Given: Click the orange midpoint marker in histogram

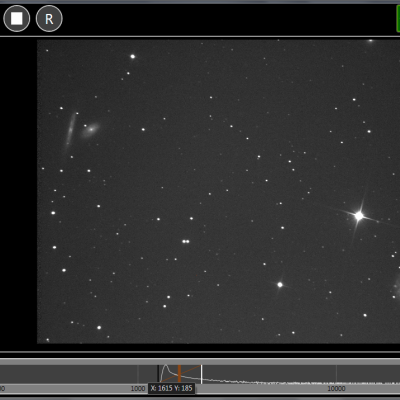Looking at the screenshot, I should (x=179, y=373).
